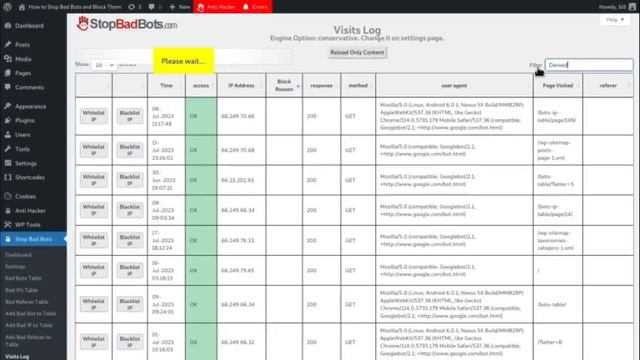Open the Shortcodes menu
The image size is (640, 360).
(29, 178)
